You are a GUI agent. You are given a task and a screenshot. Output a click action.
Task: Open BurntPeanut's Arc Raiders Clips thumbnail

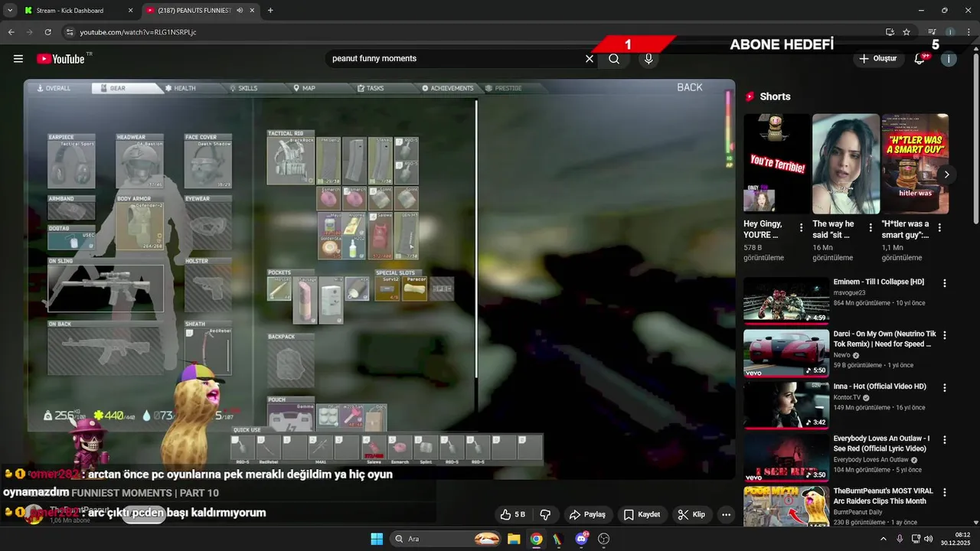coord(786,506)
